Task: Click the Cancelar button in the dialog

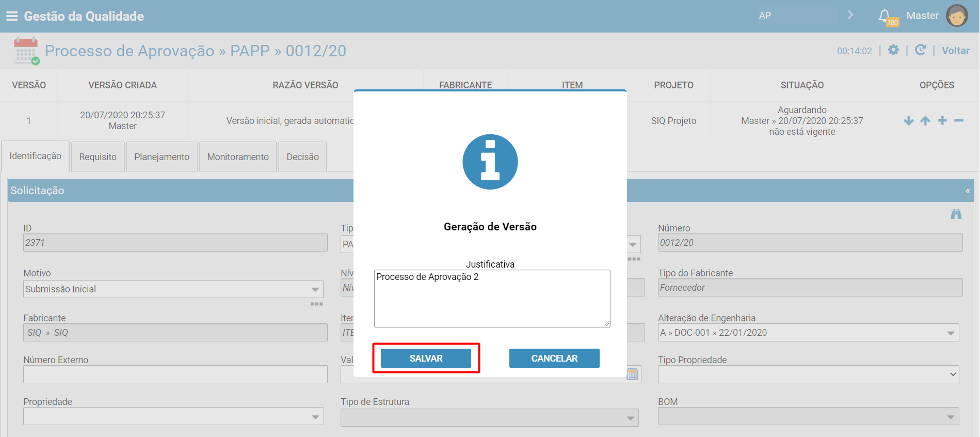Action: tap(554, 358)
